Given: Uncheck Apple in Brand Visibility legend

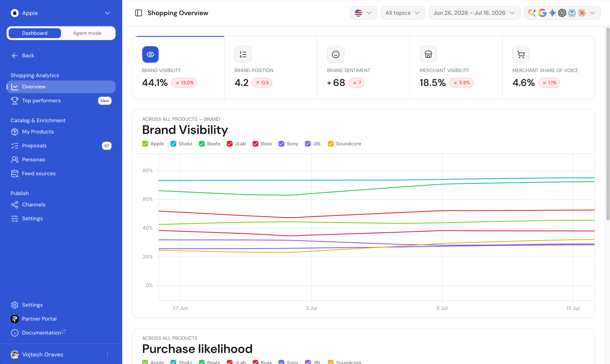Looking at the screenshot, I should [145, 144].
